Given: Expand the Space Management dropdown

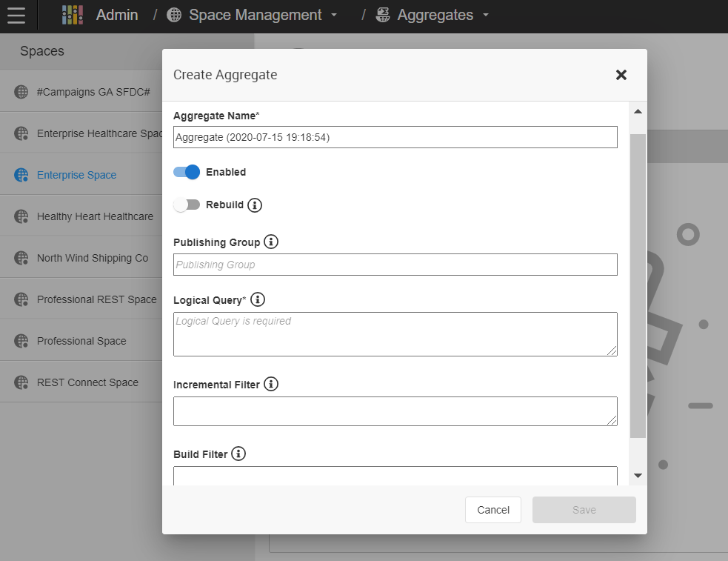Looking at the screenshot, I should tap(335, 15).
